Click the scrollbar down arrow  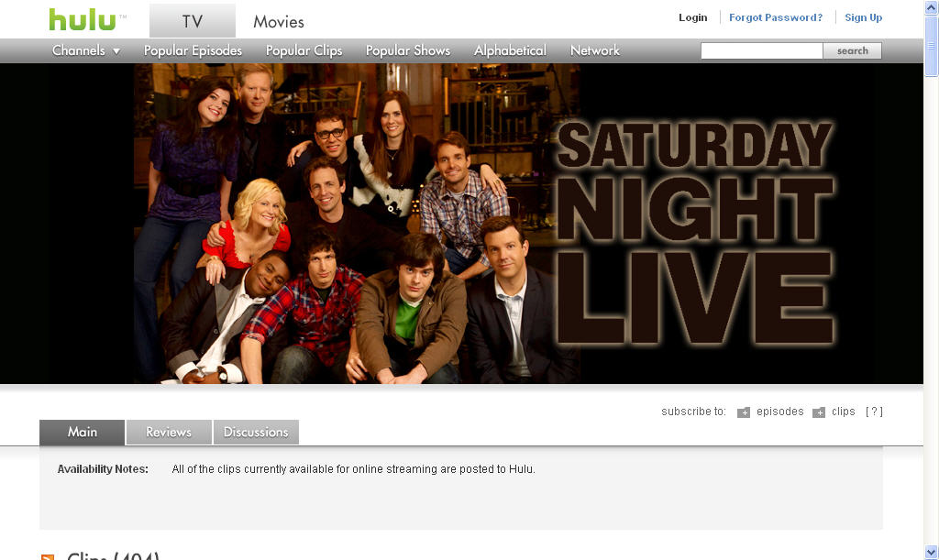[x=932, y=553]
